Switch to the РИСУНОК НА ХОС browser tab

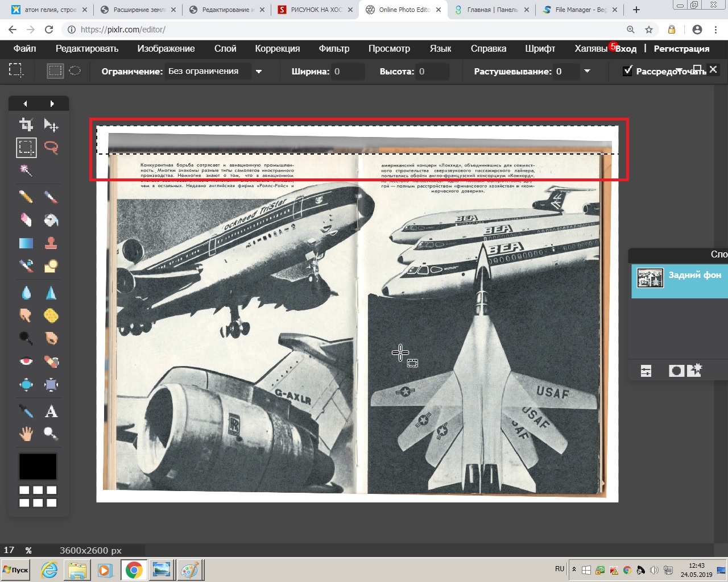click(316, 10)
